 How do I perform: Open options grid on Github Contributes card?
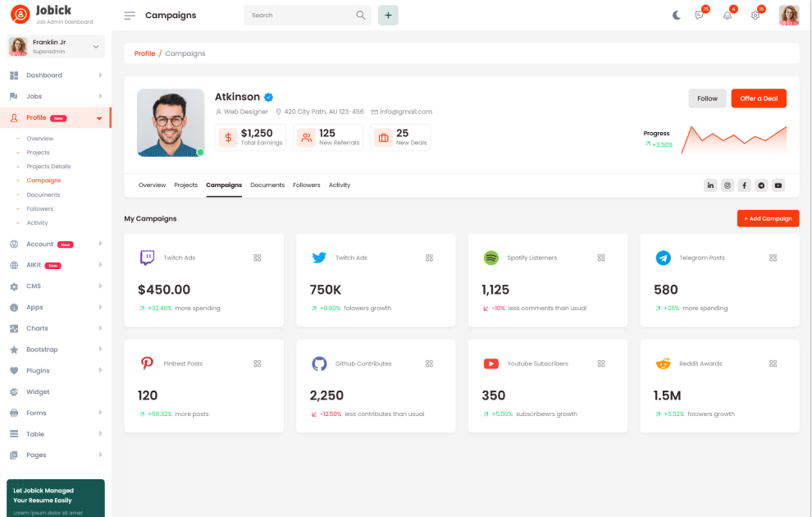click(429, 364)
